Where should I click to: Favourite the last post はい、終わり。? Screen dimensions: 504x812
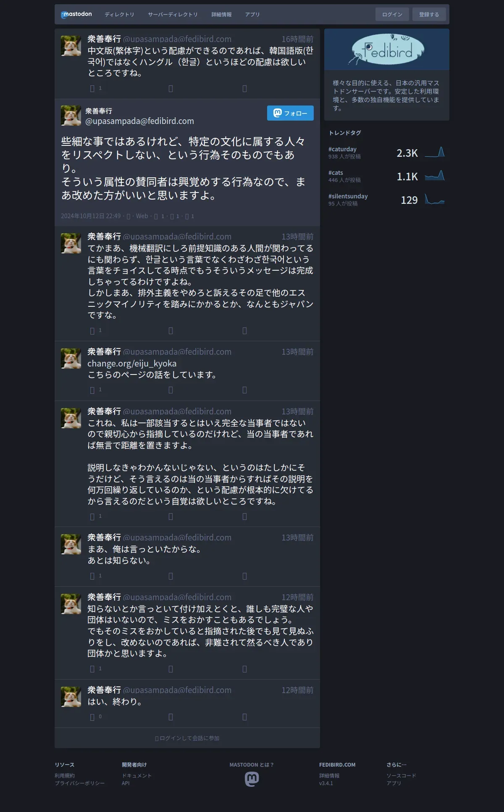pos(244,717)
